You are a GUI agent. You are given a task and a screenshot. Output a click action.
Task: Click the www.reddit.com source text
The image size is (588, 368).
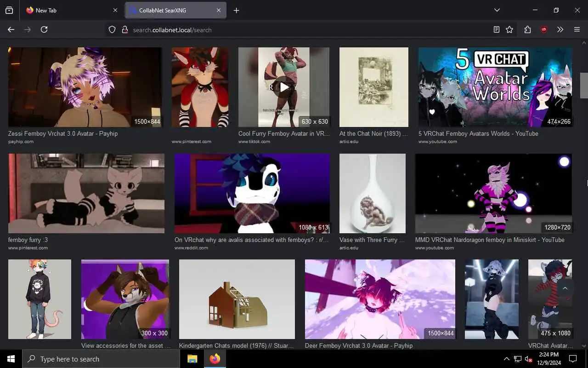click(x=191, y=247)
